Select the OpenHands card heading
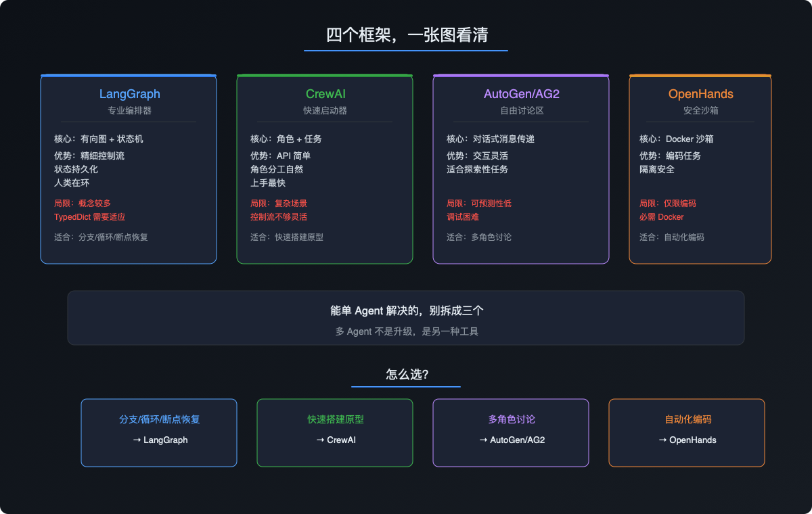Image resolution: width=812 pixels, height=514 pixels. click(x=701, y=94)
